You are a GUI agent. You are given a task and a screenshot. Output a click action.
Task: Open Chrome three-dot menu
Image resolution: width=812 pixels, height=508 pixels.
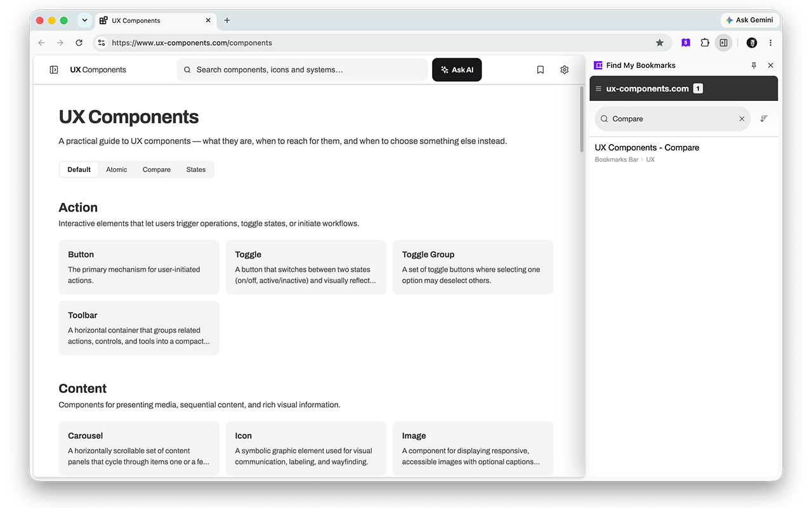click(771, 43)
